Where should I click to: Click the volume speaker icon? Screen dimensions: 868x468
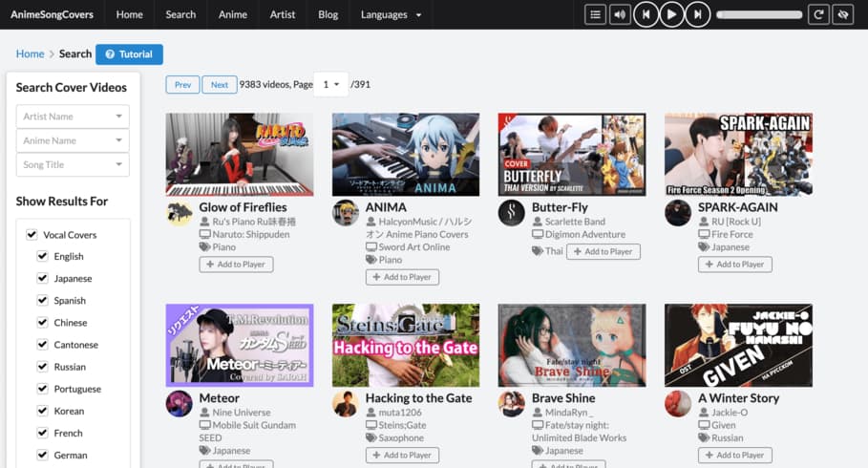[x=620, y=14]
